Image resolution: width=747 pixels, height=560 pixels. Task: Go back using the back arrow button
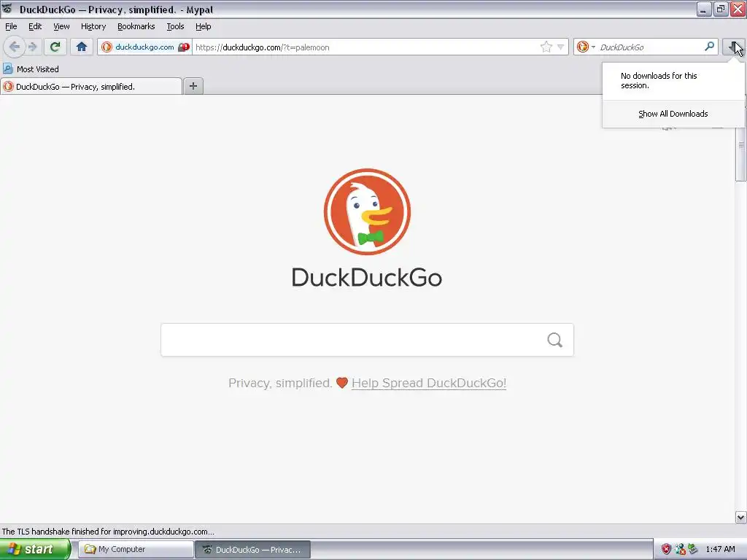15,47
